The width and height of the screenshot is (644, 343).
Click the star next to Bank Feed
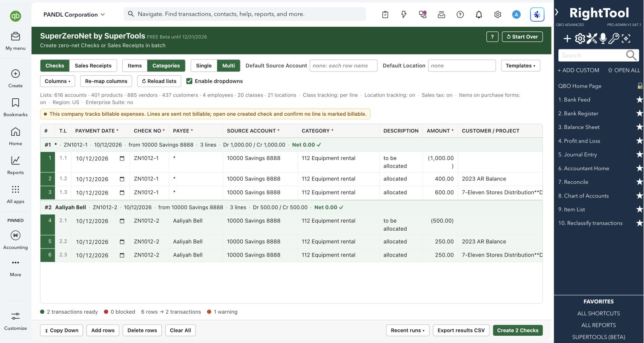click(639, 100)
